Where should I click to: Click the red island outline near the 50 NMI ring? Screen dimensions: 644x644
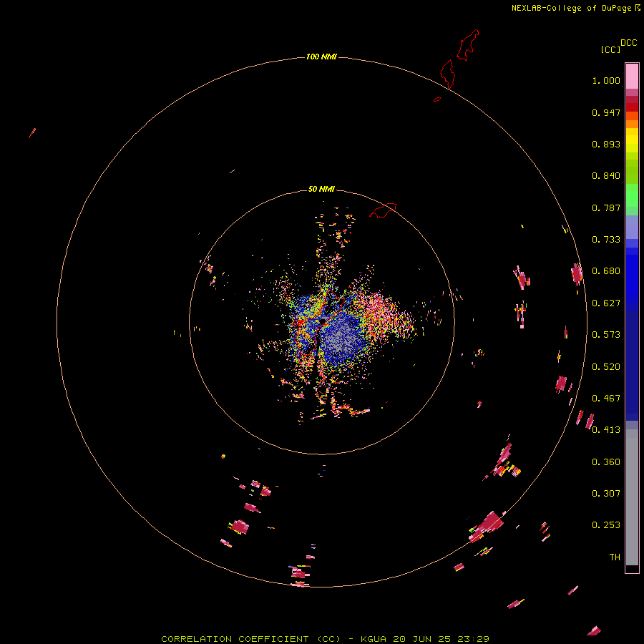[384, 210]
